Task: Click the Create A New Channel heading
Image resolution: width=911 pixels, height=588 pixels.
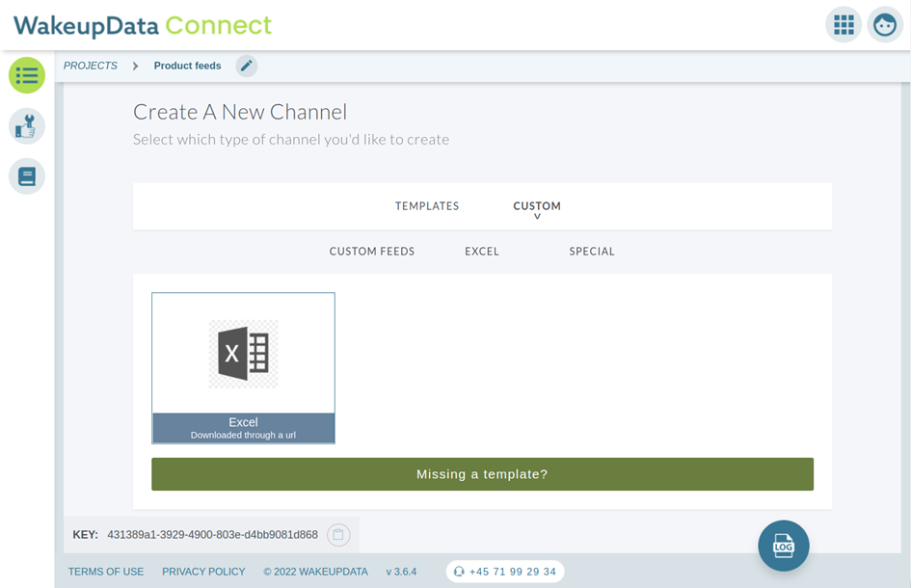Action: [x=240, y=112]
